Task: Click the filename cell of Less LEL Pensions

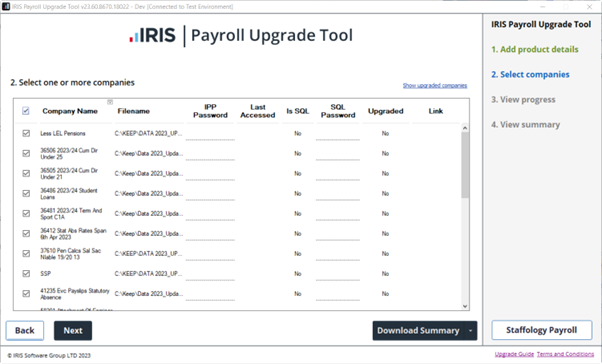Action: (x=148, y=133)
